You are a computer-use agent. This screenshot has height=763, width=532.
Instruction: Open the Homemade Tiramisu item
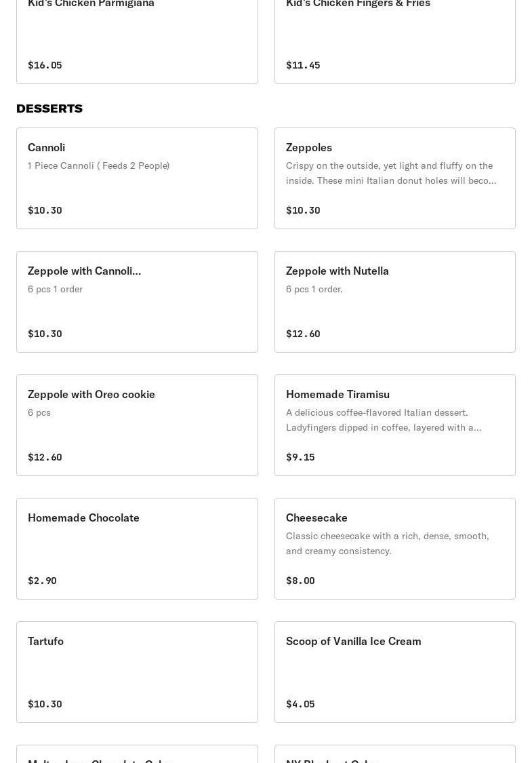coord(337,394)
